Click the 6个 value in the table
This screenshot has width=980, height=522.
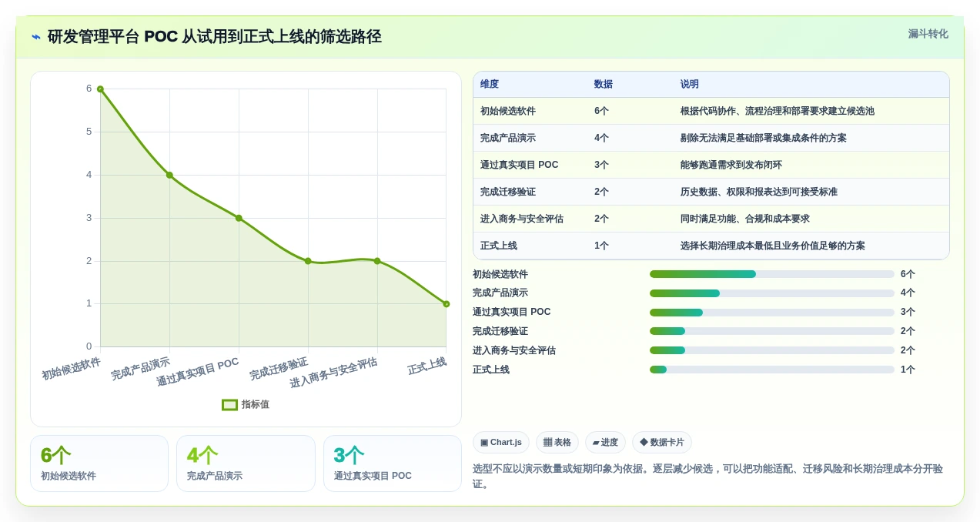(601, 111)
